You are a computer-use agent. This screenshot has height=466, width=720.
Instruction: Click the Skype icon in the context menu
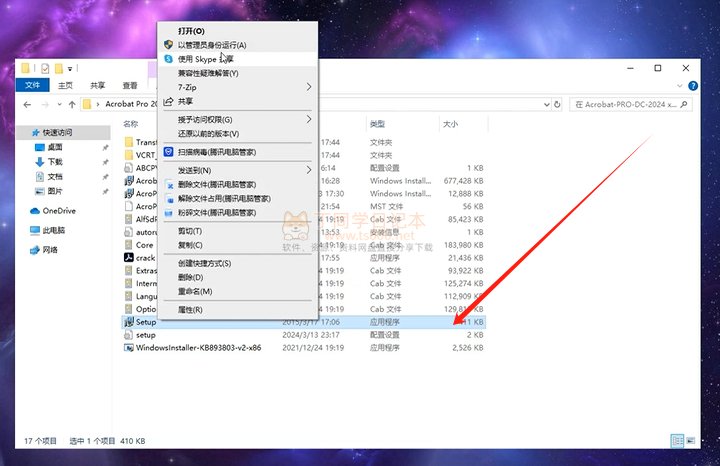[169, 59]
